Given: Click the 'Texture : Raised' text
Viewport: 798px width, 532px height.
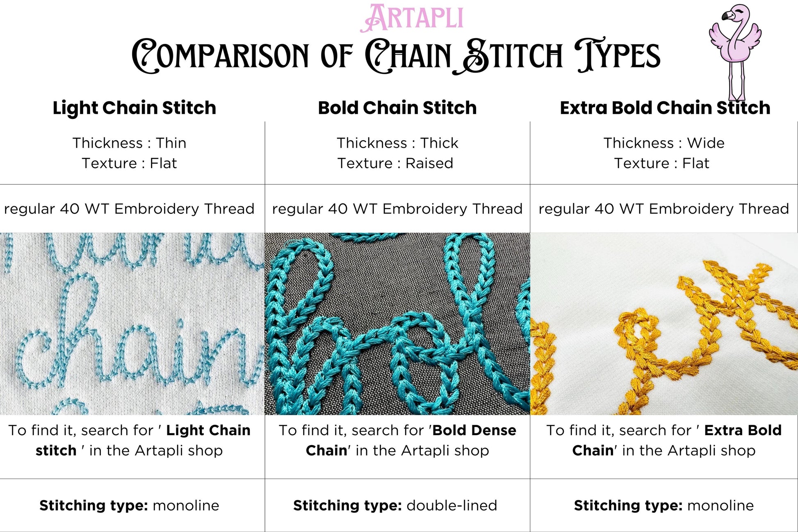Looking at the screenshot, I should pyautogui.click(x=395, y=163).
